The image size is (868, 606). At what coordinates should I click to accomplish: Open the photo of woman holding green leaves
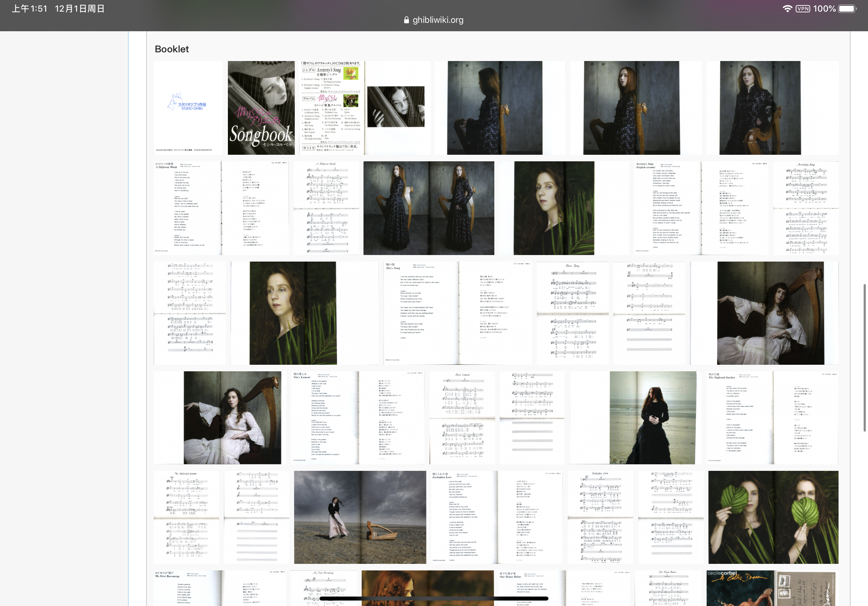773,517
